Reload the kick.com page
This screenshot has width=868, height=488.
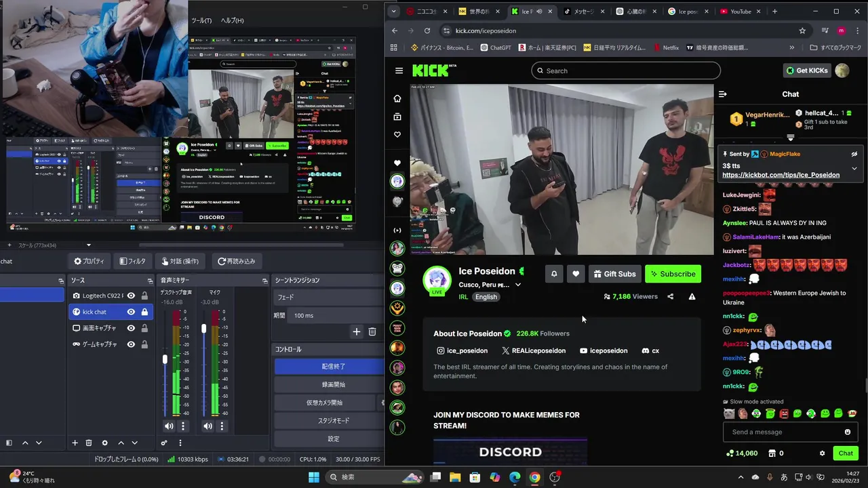(427, 30)
